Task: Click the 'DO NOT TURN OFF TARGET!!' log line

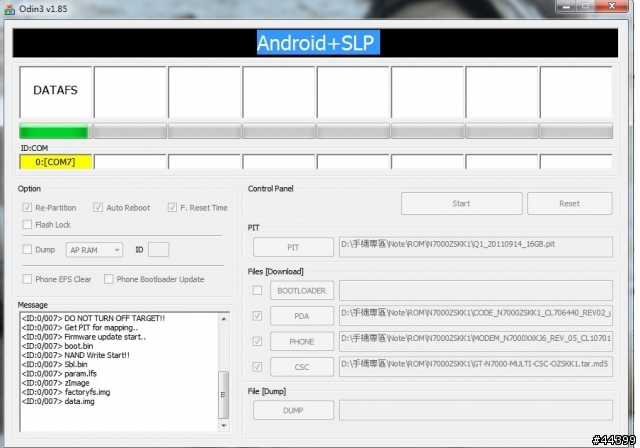Action: 93,318
